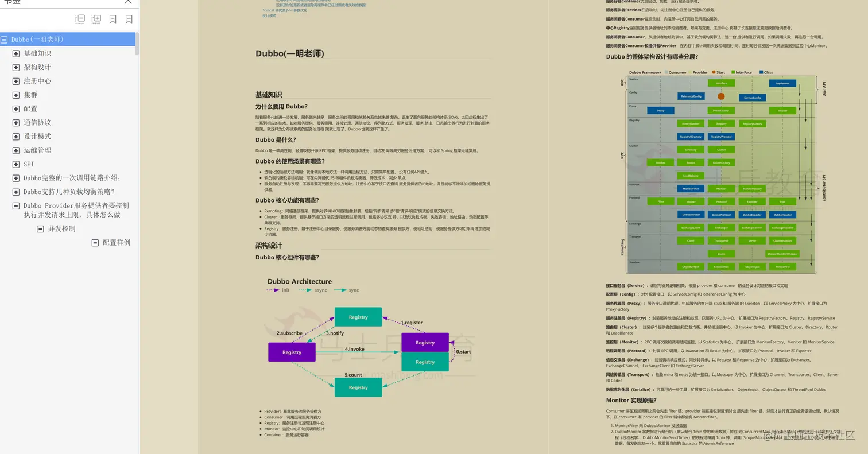Image resolution: width=868 pixels, height=454 pixels.
Task: Click the add bookmark icon with plus
Action: 113,19
